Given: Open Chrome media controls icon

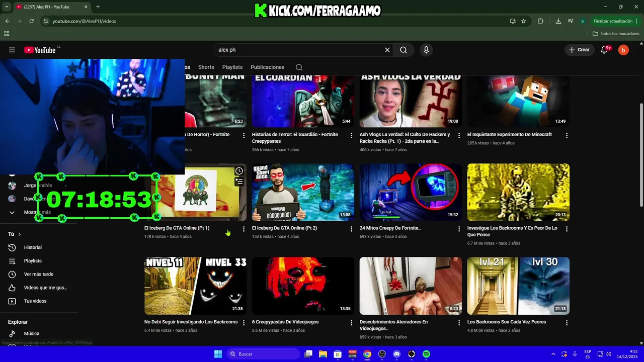Looking at the screenshot, I should [x=570, y=21].
